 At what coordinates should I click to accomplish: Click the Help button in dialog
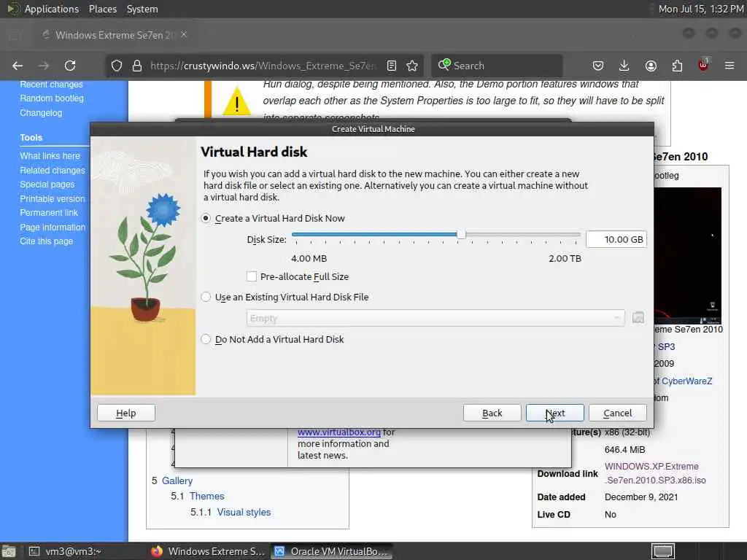tap(126, 413)
